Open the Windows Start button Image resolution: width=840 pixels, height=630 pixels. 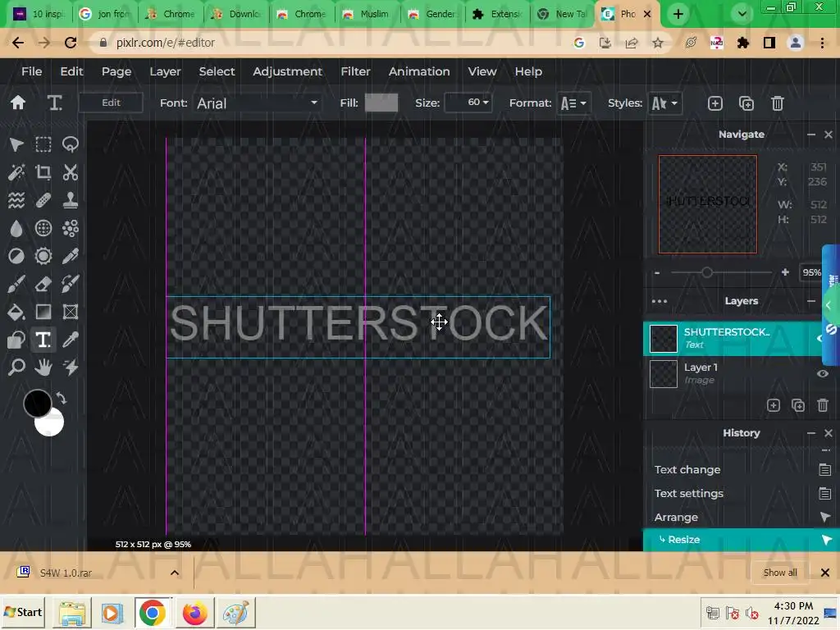[23, 612]
